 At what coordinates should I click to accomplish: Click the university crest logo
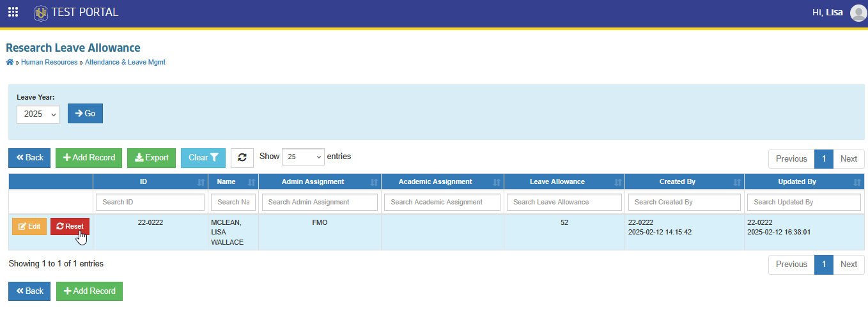pos(41,12)
